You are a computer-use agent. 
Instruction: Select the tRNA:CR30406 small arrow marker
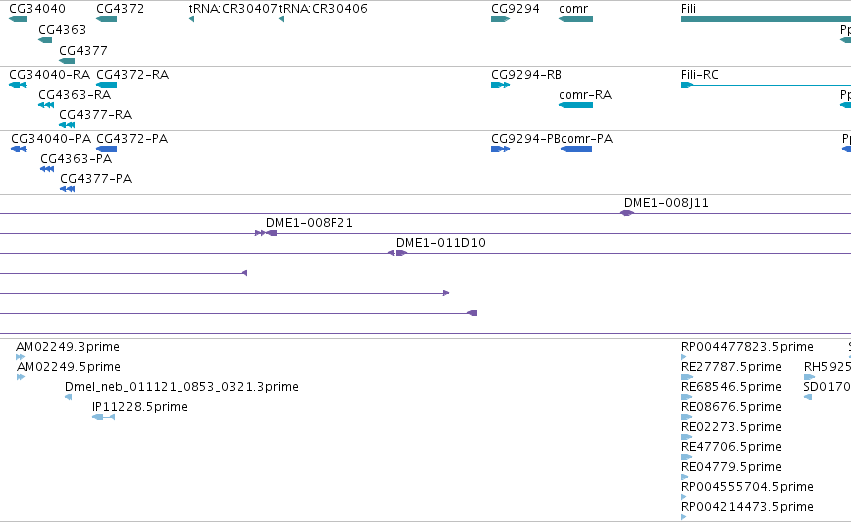(x=281, y=19)
